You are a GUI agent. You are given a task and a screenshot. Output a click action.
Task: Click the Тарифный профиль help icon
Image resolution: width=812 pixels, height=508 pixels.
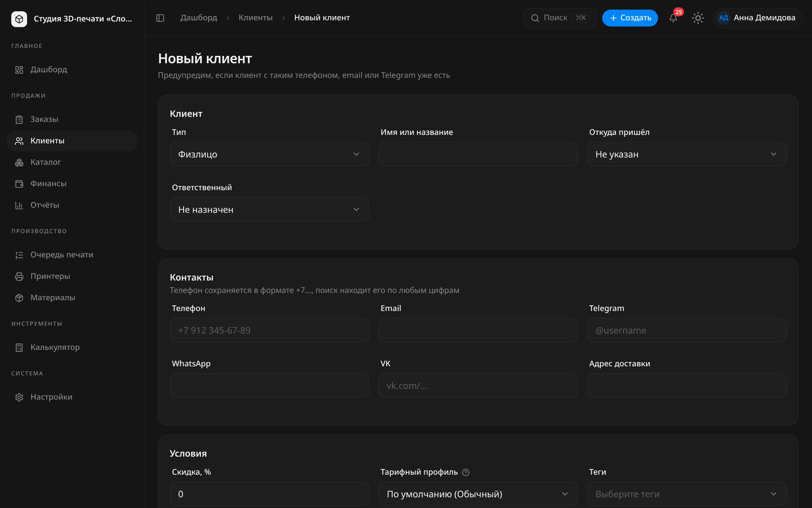(466, 472)
